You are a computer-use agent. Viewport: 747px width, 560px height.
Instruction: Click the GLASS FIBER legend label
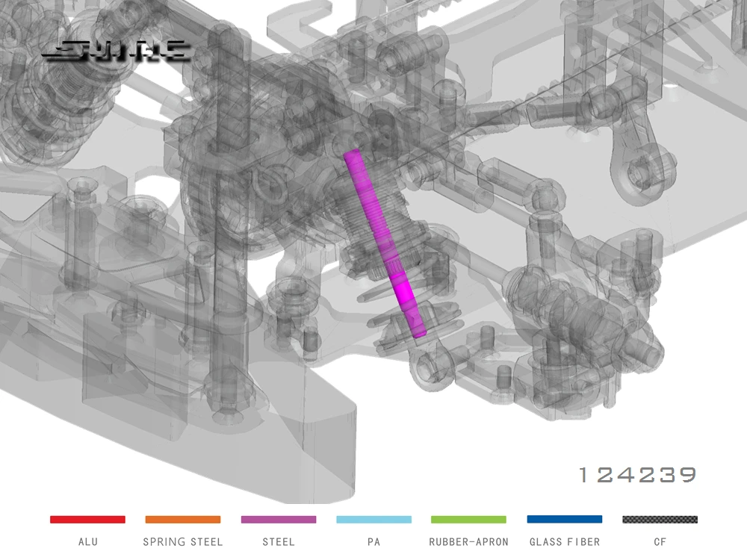coord(565,542)
